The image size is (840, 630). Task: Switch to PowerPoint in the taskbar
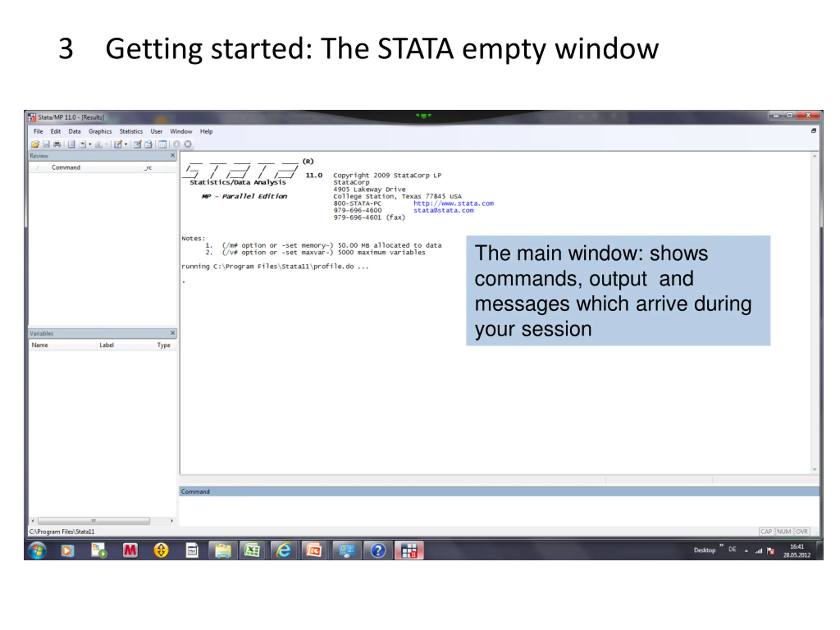tap(314, 551)
